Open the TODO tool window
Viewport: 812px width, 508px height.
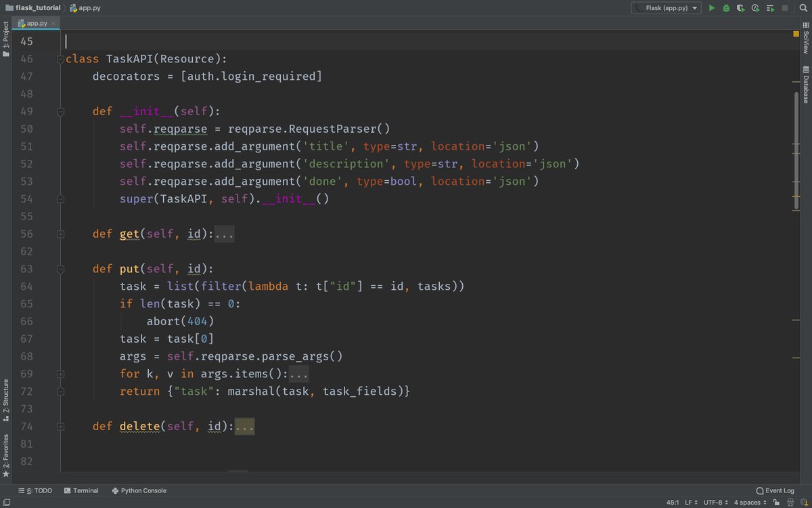point(35,490)
